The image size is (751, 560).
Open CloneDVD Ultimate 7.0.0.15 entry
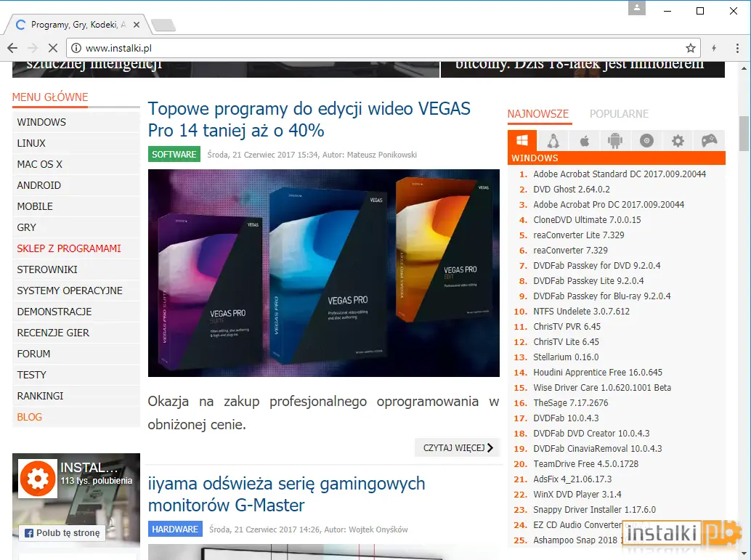pyautogui.click(x=587, y=220)
